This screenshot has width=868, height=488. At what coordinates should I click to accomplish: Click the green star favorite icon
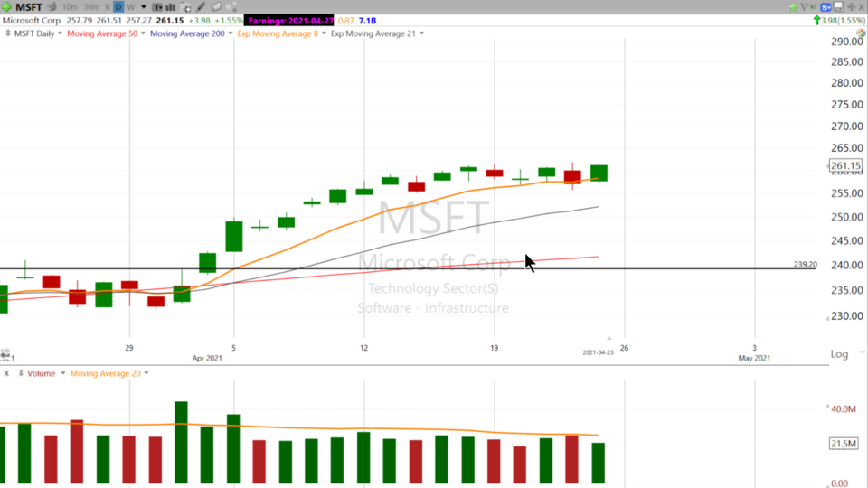point(793,7)
